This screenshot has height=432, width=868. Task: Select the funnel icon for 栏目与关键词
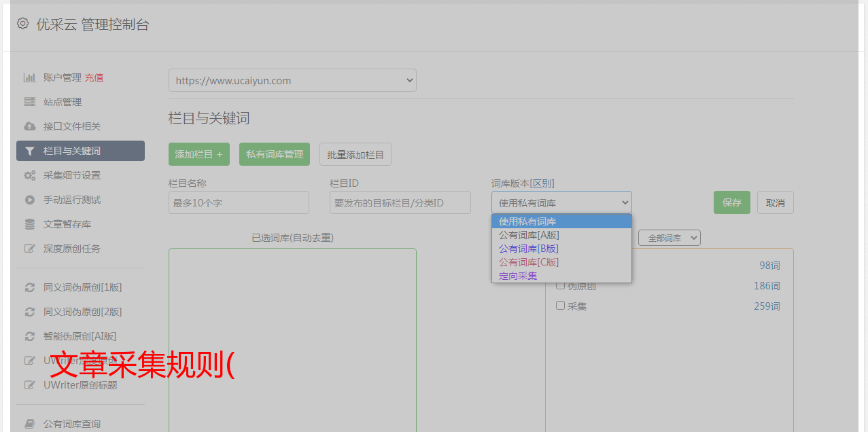(30, 151)
